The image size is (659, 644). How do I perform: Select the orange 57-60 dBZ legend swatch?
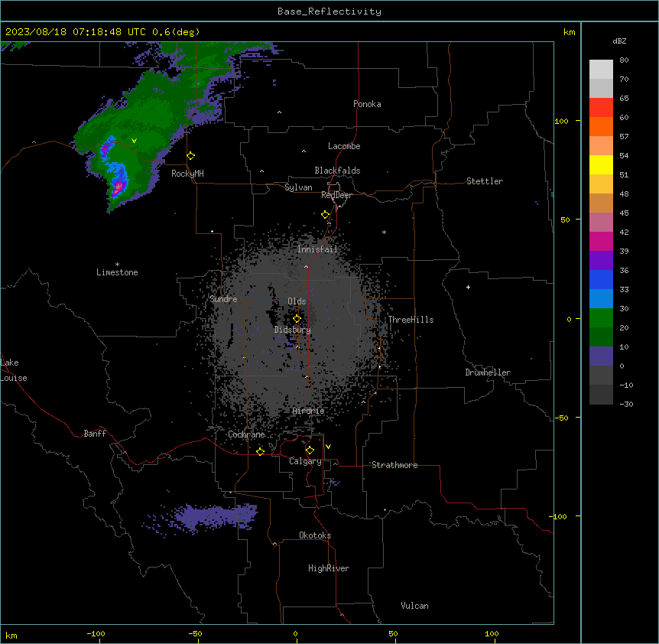(601, 126)
